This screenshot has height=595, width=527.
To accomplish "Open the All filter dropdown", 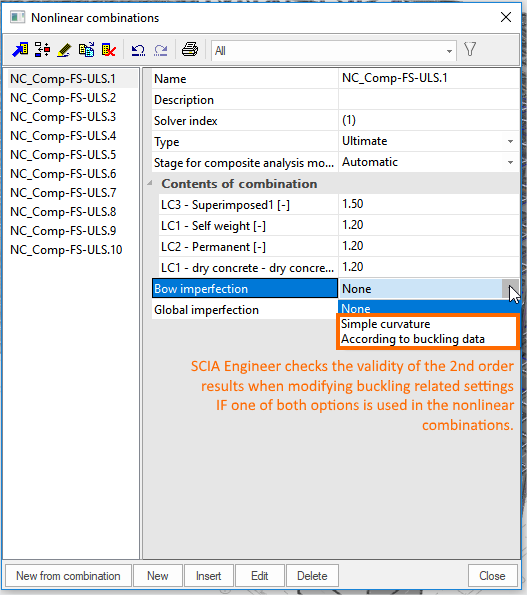I will tap(334, 50).
